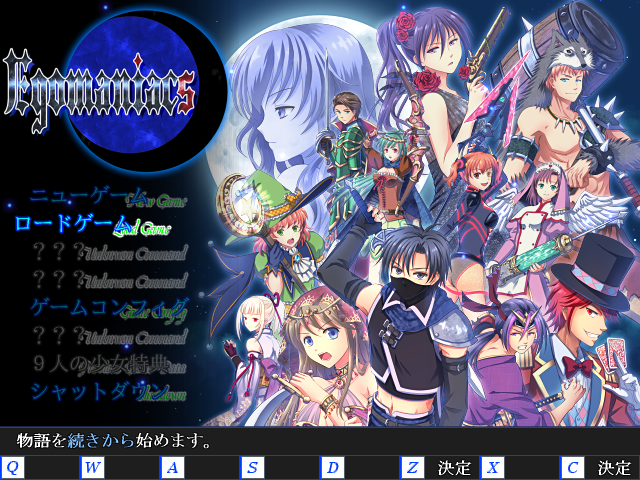The image size is (640, 480).
Task: Click 決定 label next to Z key
Action: 454,468
